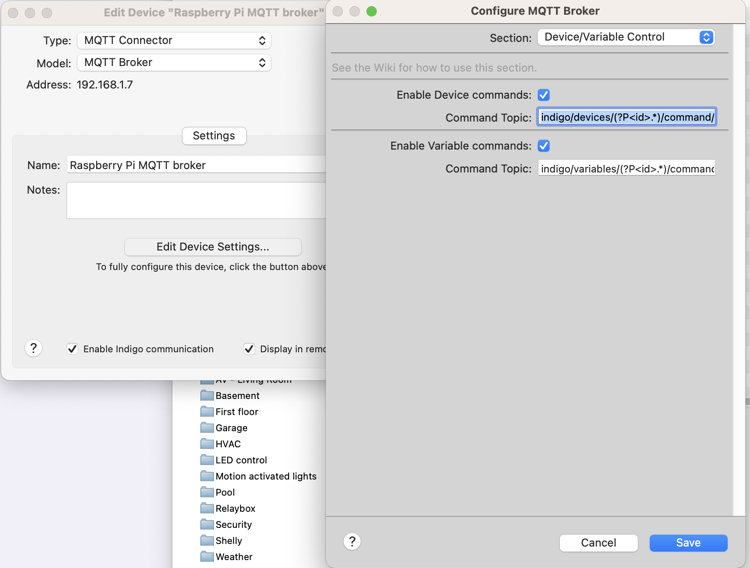
Task: Click the Pool folder icon
Action: tap(207, 492)
